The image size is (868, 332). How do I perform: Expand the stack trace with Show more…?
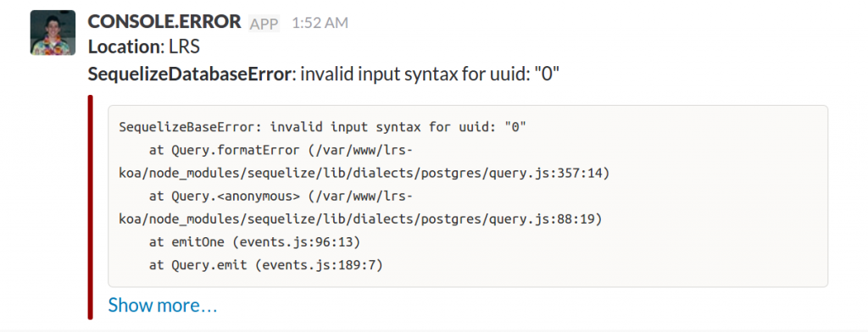click(x=163, y=305)
